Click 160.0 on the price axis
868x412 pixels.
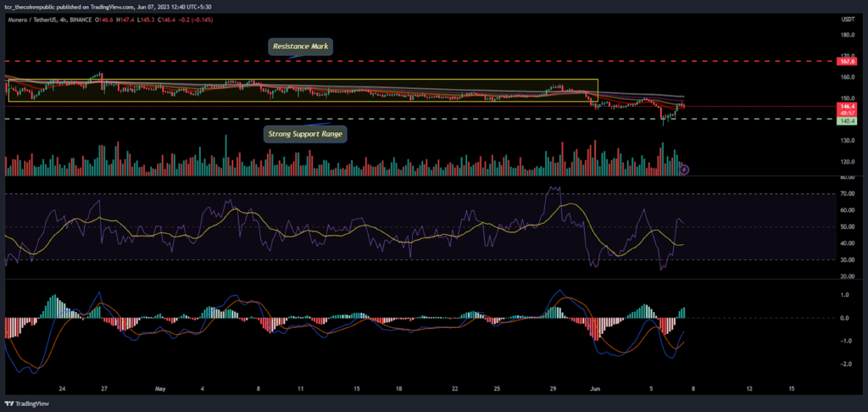click(848, 77)
